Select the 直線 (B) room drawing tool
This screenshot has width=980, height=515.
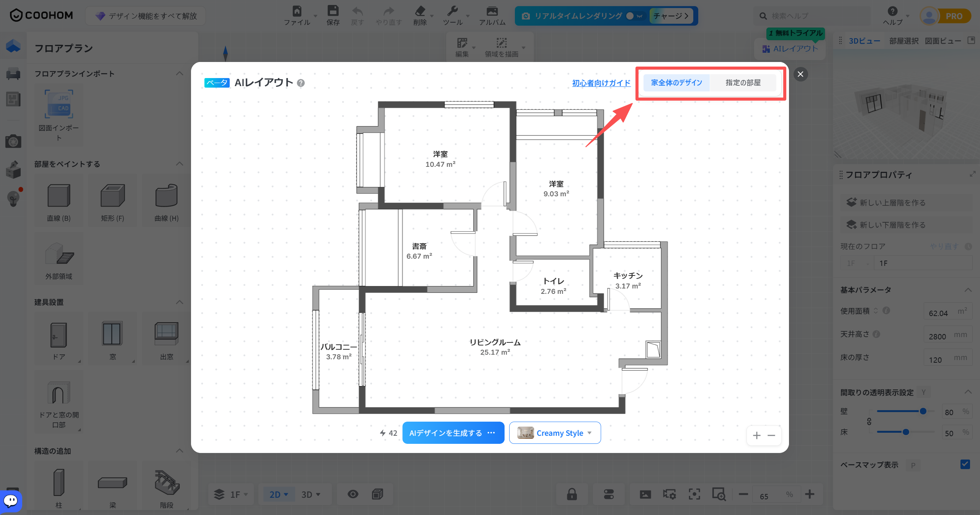(x=59, y=201)
